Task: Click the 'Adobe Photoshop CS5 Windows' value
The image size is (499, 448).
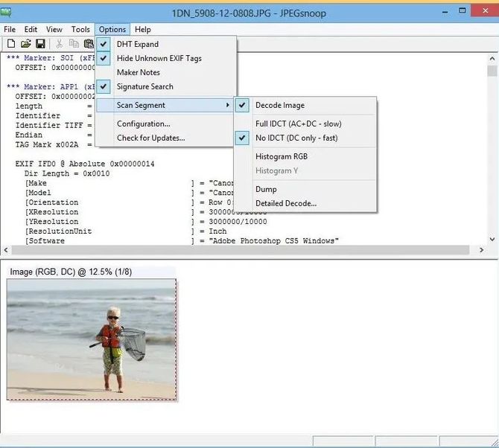Action: (x=273, y=240)
